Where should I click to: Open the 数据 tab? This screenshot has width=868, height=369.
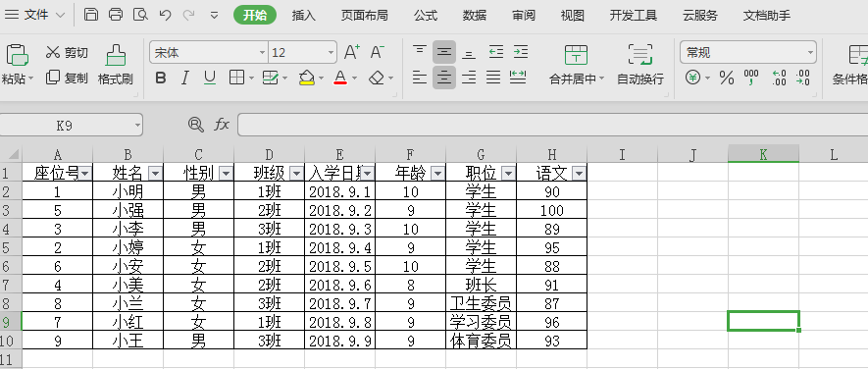pos(475,15)
